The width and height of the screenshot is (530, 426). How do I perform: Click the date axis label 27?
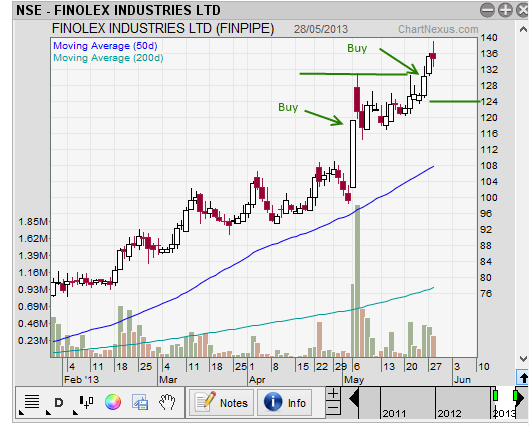point(435,366)
